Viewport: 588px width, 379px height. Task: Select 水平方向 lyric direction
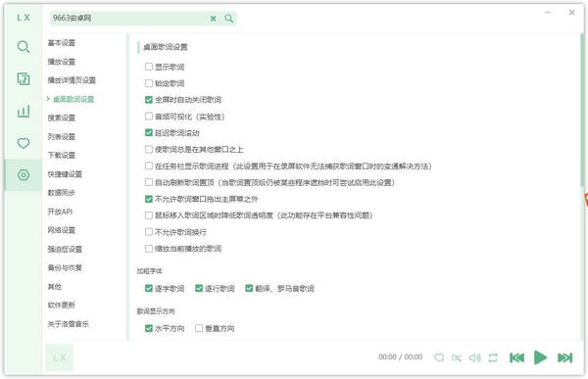pos(149,328)
